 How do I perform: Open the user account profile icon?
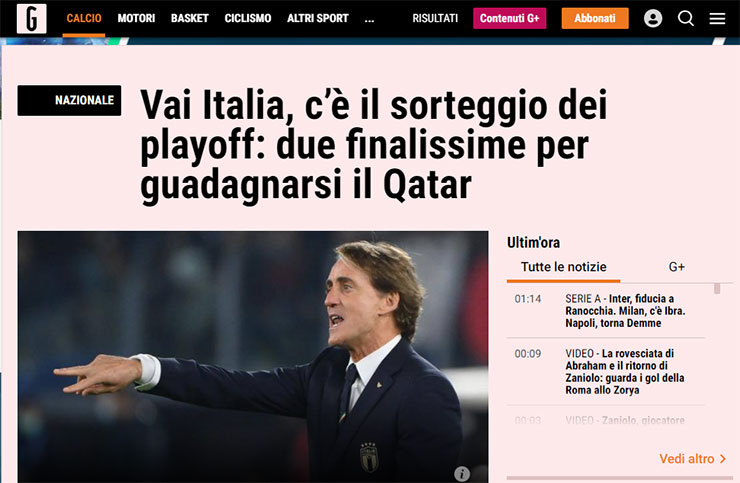[x=653, y=18]
